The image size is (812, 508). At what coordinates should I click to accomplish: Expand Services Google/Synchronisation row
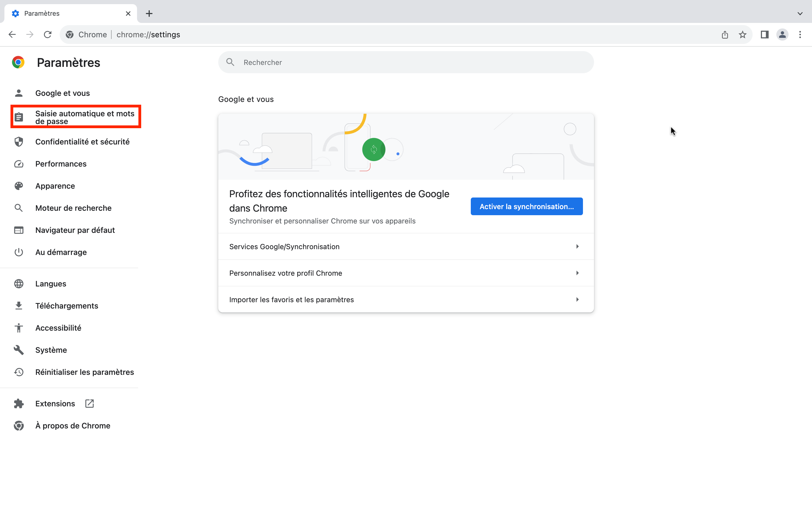(406, 247)
